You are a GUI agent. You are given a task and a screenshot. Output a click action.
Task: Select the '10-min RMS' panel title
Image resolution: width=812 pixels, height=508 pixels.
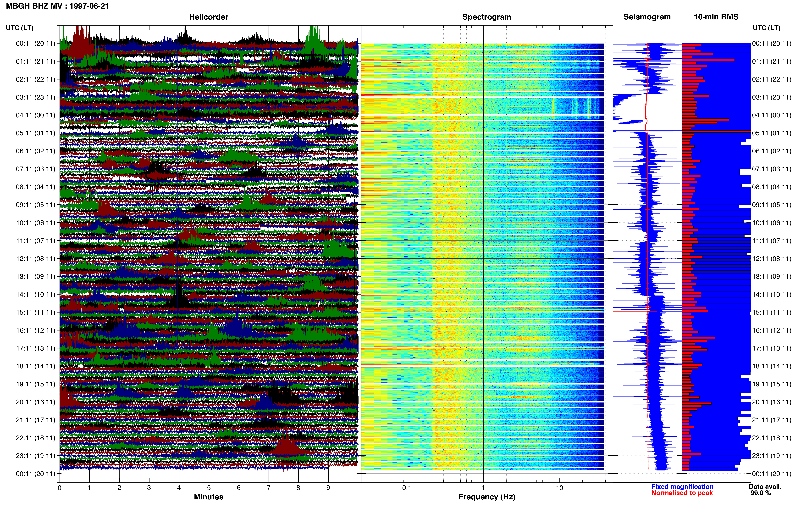716,17
